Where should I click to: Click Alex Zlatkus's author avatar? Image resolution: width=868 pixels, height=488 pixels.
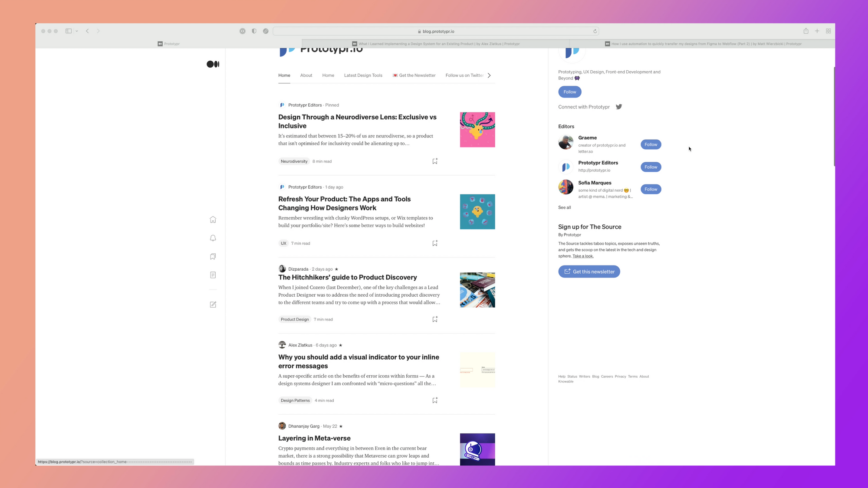pyautogui.click(x=282, y=345)
